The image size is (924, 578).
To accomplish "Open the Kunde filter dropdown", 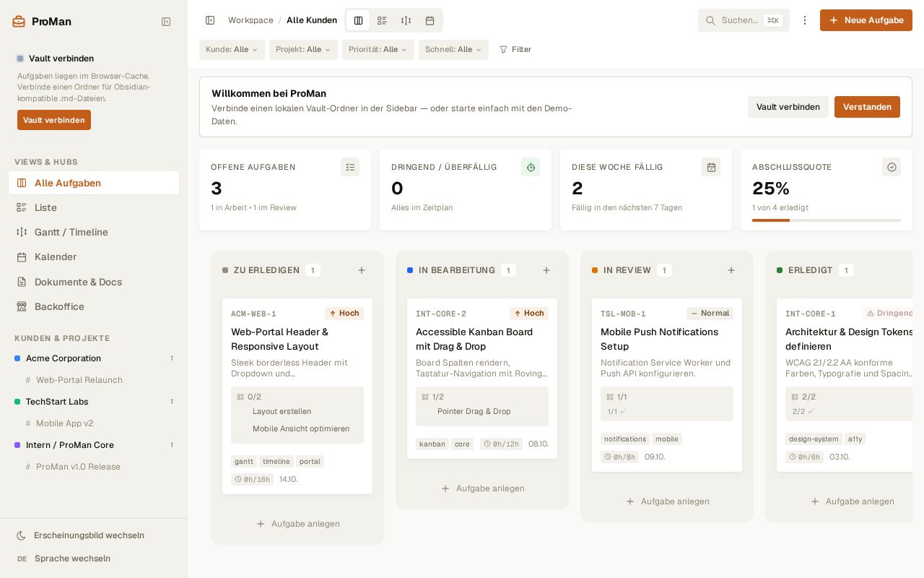I will (x=232, y=49).
